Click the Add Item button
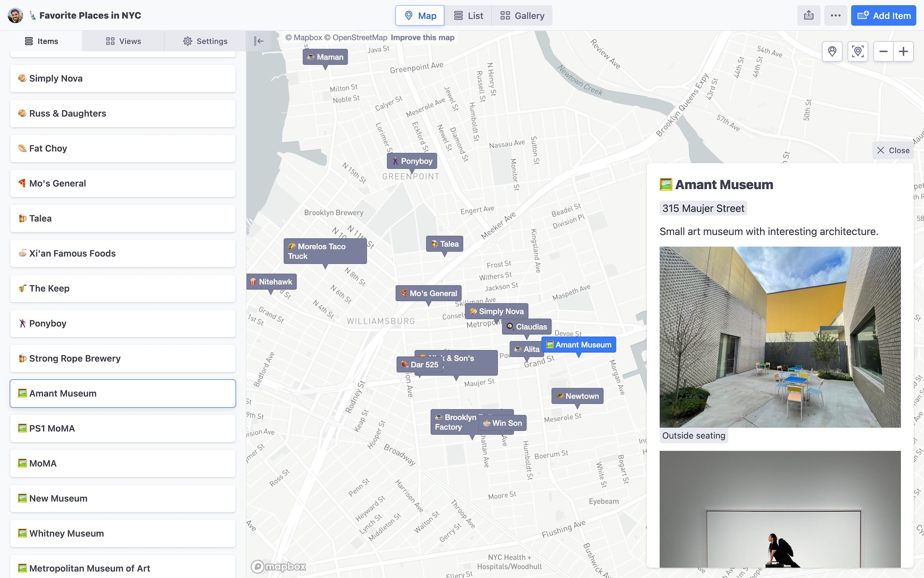The width and height of the screenshot is (924, 578). [x=883, y=16]
